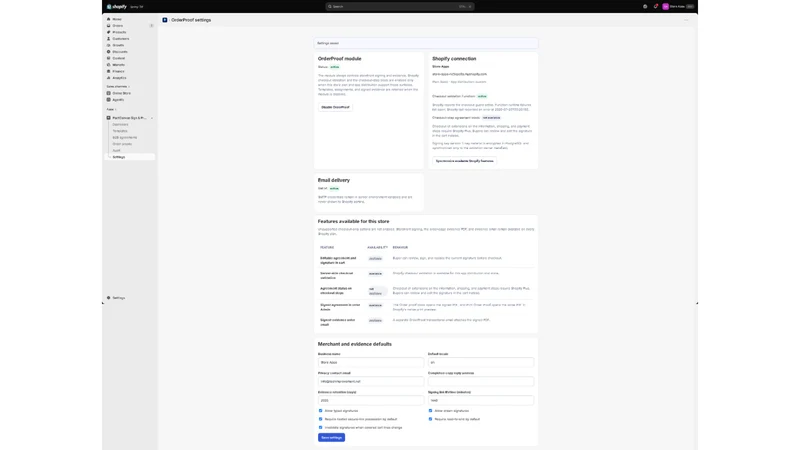Click the 'OrderProof module' card heading
The width and height of the screenshot is (800, 450).
339,59
